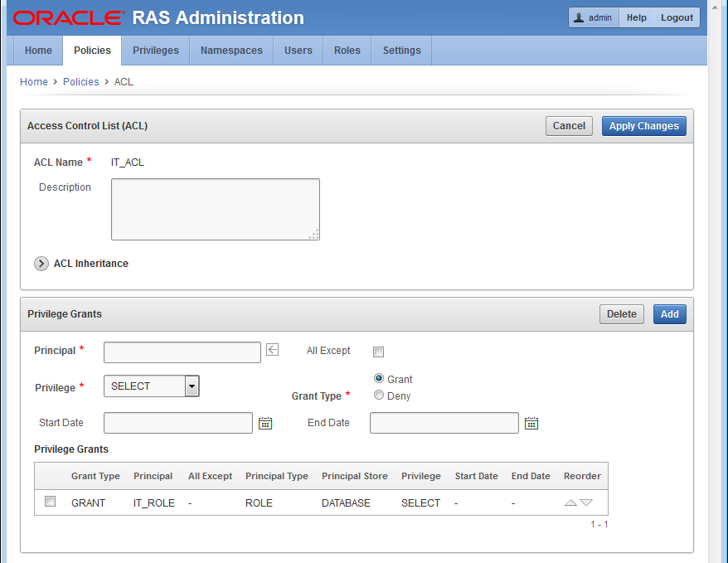
Task: Switch to the Privileges tab
Action: [x=156, y=51]
